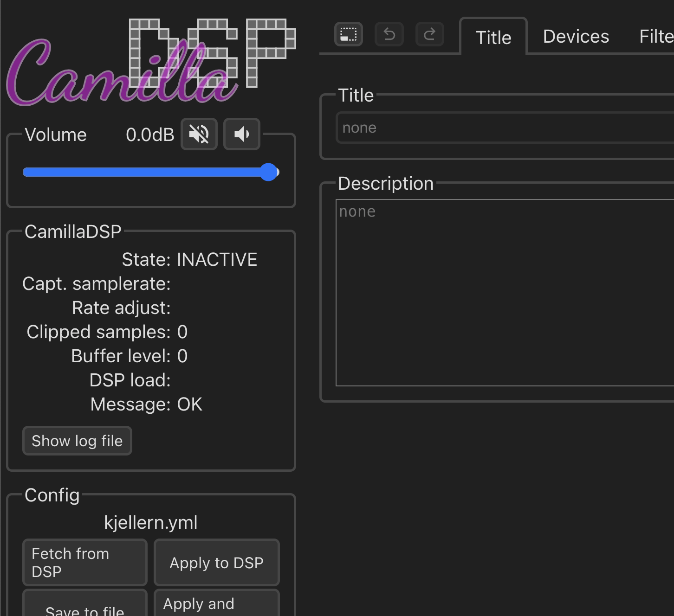Click the Message: OK status text
Viewport: 674px width, 616px height.
pyautogui.click(x=146, y=404)
